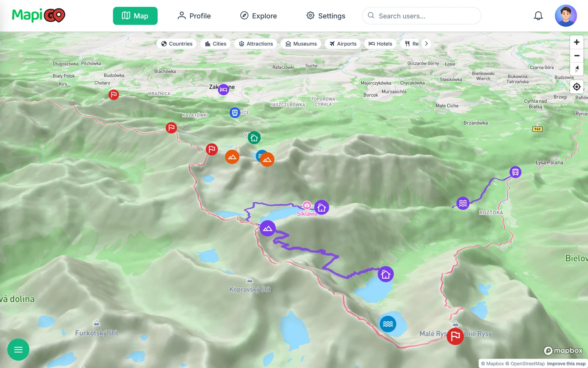Open the Explore tab
Viewport: 588px width, 368px height.
click(x=258, y=16)
